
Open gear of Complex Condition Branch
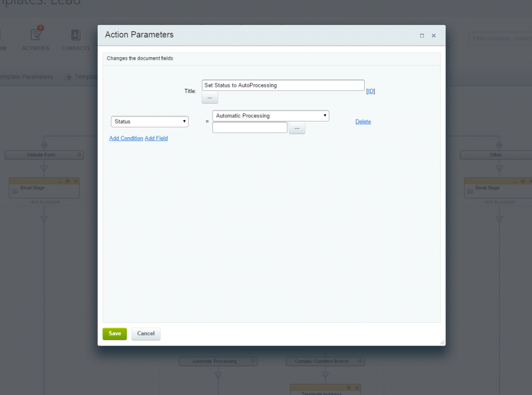(361, 361)
